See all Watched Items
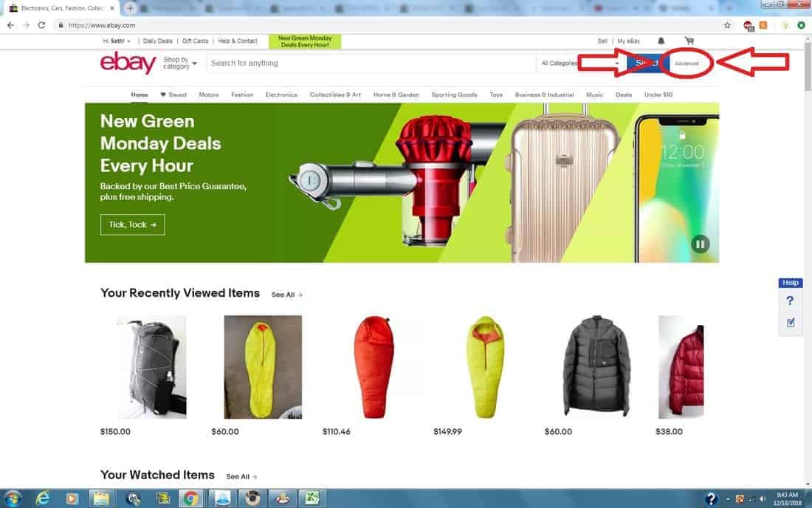812x508 pixels. pyautogui.click(x=241, y=476)
